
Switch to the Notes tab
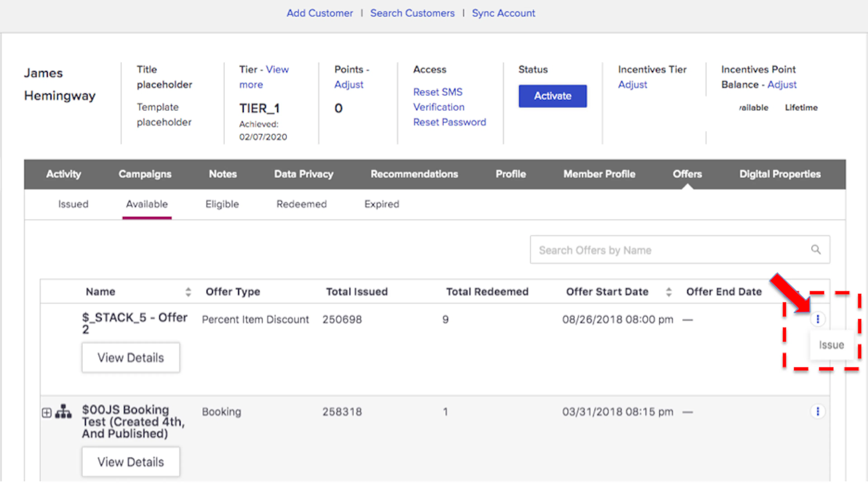(x=223, y=174)
